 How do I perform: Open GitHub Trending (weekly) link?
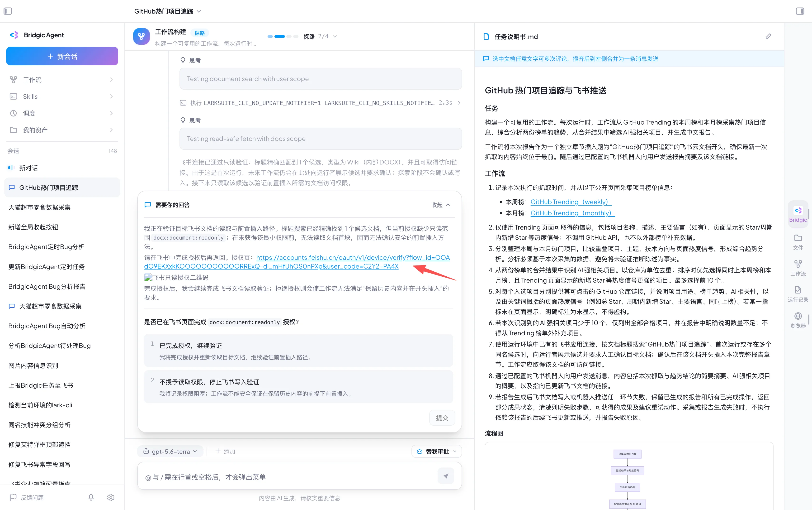click(x=571, y=202)
